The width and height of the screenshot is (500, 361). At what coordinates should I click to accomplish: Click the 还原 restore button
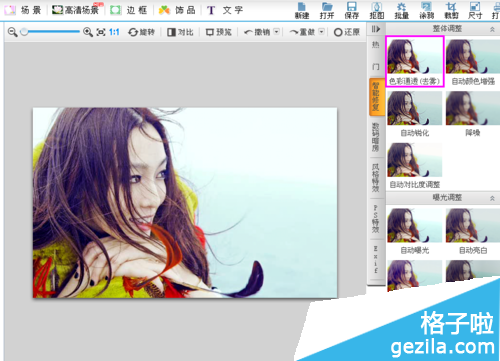tap(347, 32)
